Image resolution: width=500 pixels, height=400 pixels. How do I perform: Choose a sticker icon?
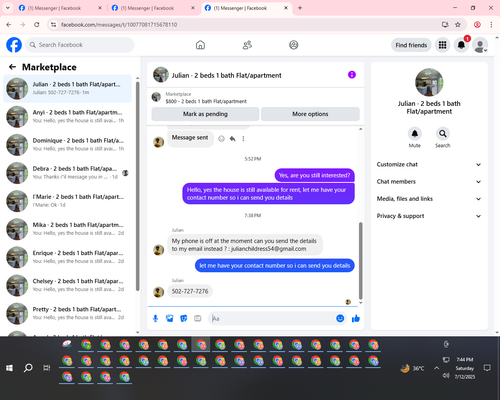pos(184,319)
